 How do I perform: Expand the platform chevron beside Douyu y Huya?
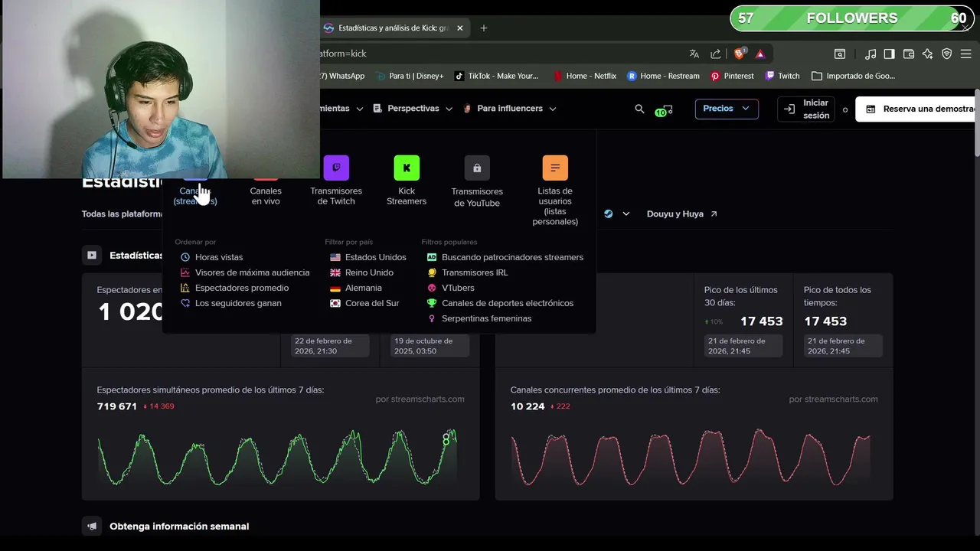tap(626, 214)
